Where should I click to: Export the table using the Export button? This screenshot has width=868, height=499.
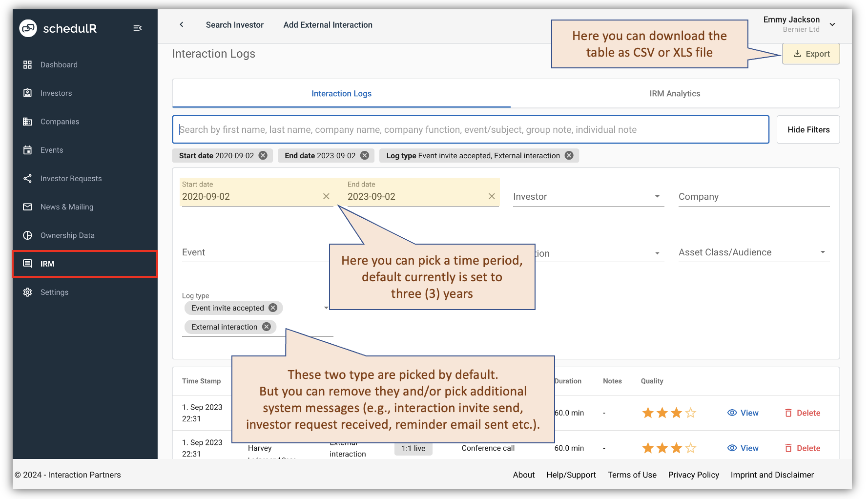[810, 53]
